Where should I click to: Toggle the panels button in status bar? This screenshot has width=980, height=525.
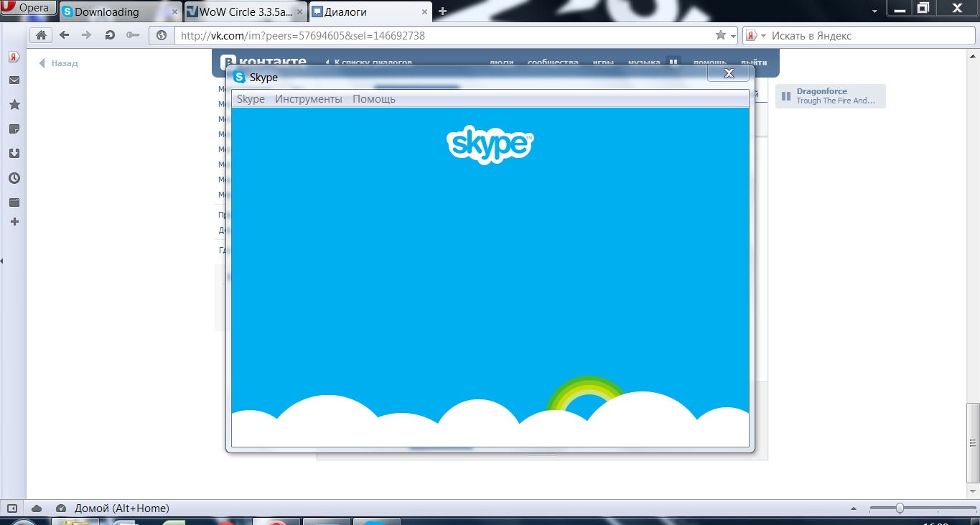pyautogui.click(x=12, y=508)
